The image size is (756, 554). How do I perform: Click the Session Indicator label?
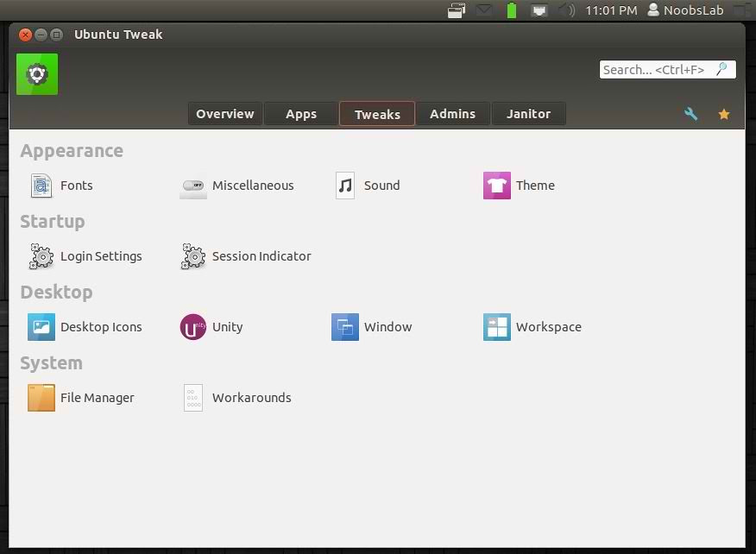coord(261,256)
